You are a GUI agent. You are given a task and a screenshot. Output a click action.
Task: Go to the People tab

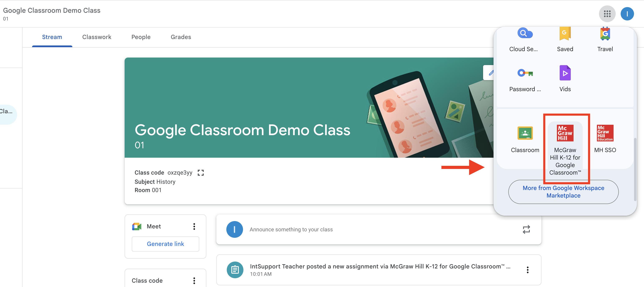141,37
